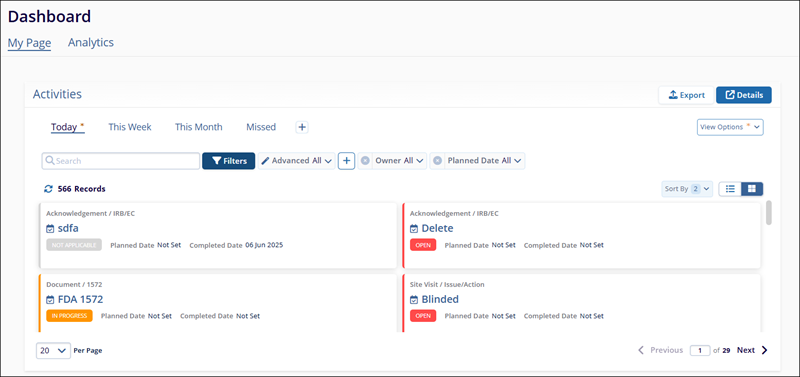Select the Missed tab

(261, 127)
